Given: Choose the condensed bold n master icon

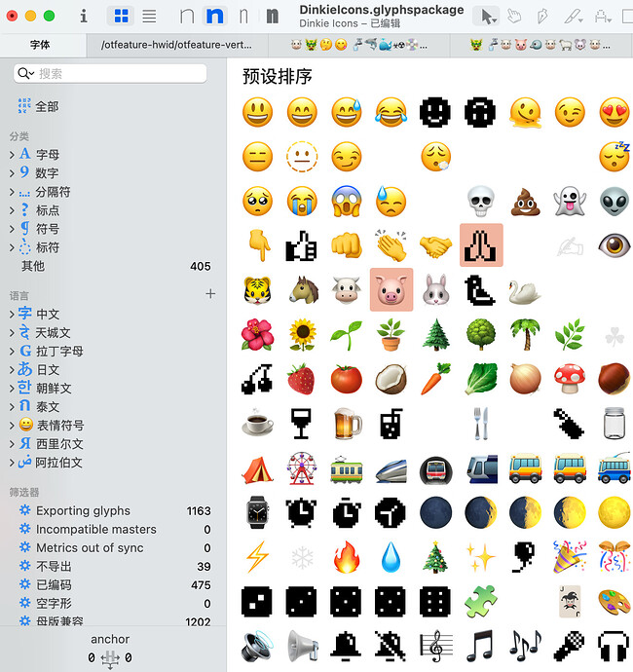Looking at the screenshot, I should click(x=272, y=17).
